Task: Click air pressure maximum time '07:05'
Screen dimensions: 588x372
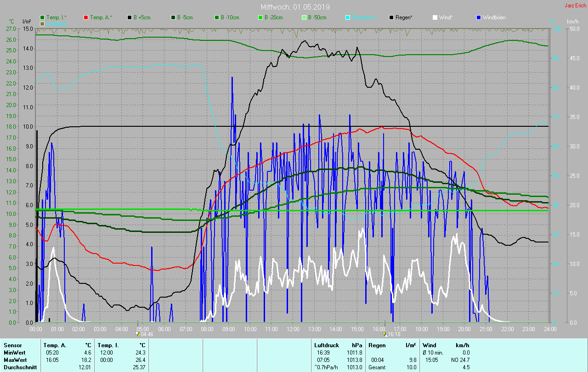Action: (x=323, y=360)
